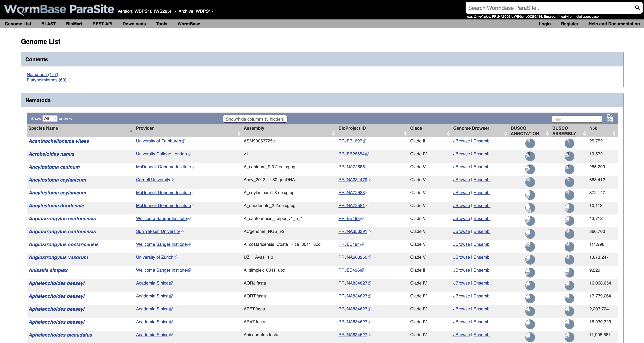Click BUSCO assembly pie for Angiostrongylus costaricensis
The width and height of the screenshot is (644, 343).
coord(569,247)
